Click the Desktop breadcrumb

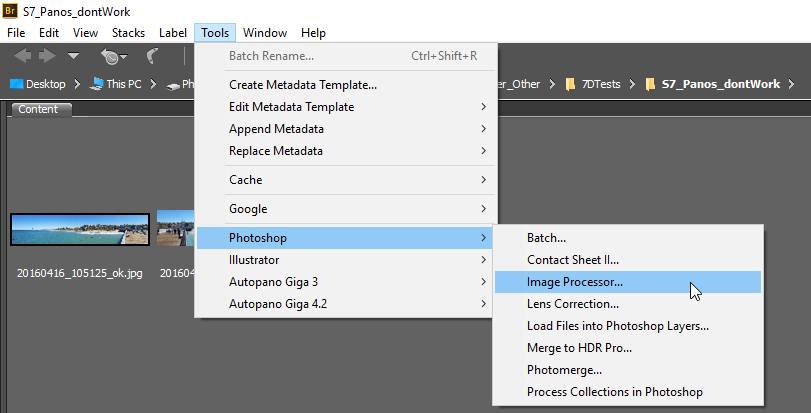(46, 84)
